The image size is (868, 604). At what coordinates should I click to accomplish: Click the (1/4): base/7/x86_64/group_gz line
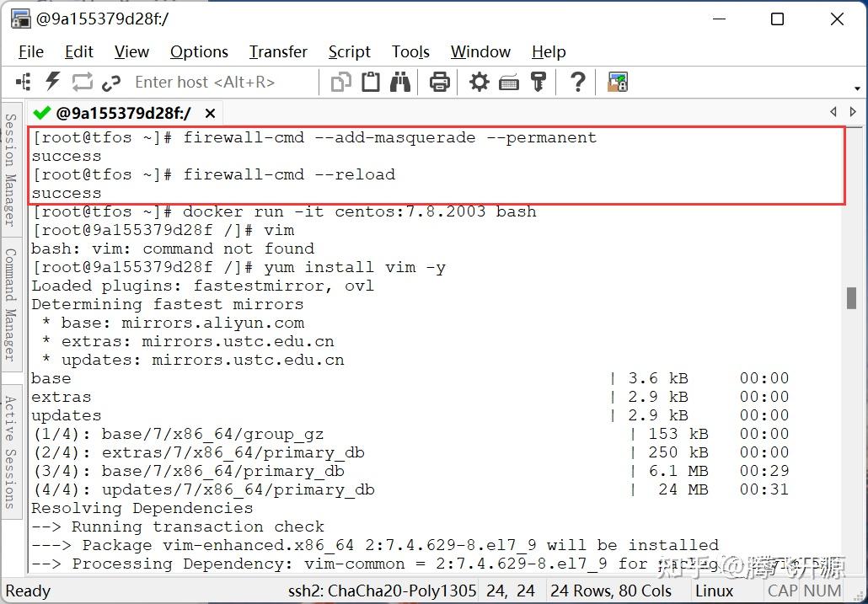[410, 434]
